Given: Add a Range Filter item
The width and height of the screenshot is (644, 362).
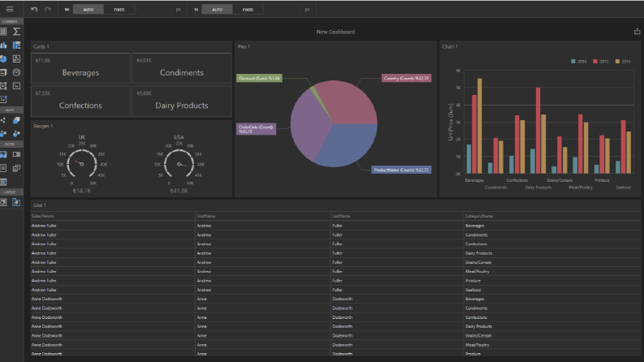Looking at the screenshot, I should [x=3, y=154].
